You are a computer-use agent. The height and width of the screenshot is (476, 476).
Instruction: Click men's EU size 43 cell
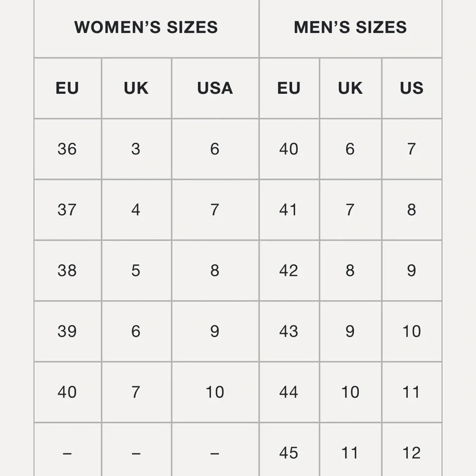(289, 331)
